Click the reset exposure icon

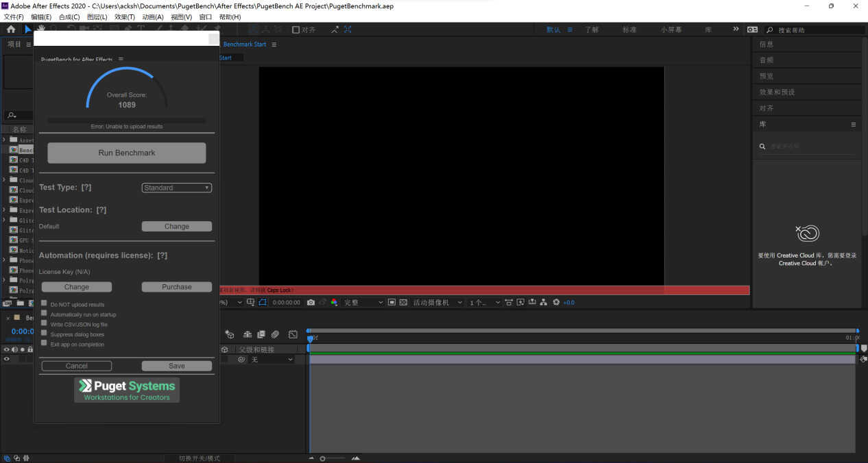click(x=556, y=302)
